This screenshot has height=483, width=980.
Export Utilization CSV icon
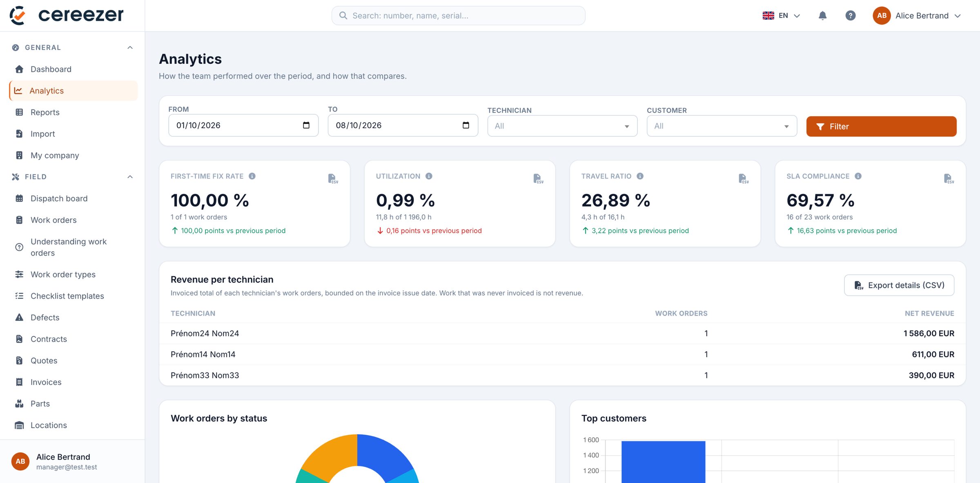pyautogui.click(x=538, y=178)
